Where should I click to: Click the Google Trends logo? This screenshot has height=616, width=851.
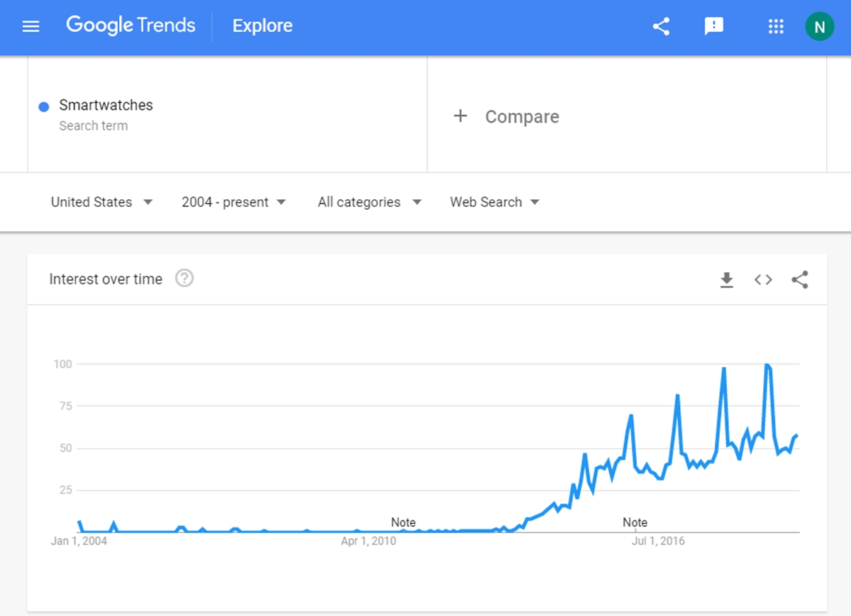click(x=130, y=26)
